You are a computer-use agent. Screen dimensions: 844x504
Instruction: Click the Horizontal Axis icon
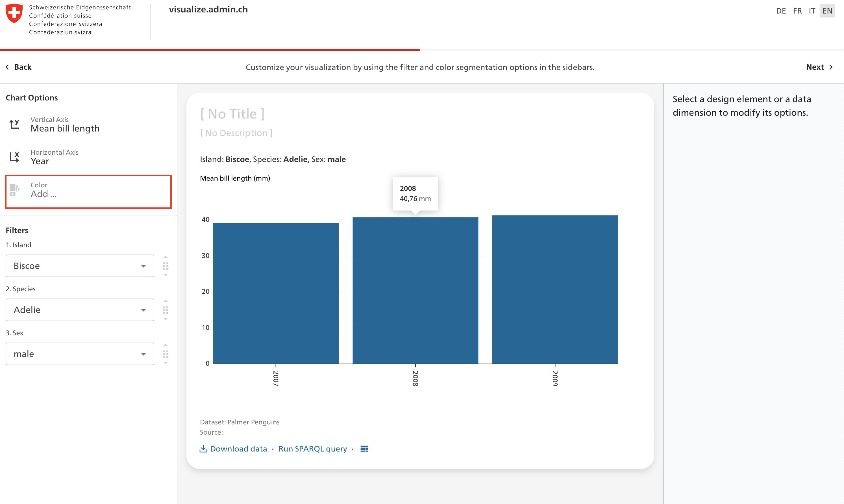click(x=15, y=157)
